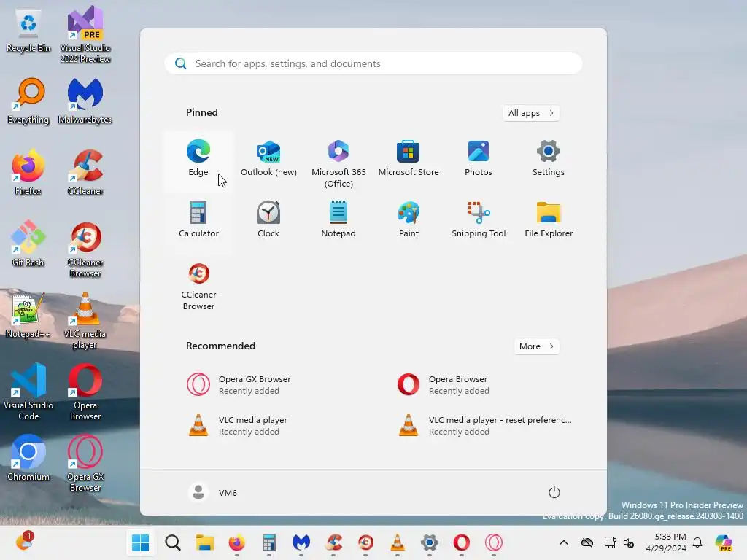The height and width of the screenshot is (560, 747).
Task: Open widgets icon with notification badge
Action: (24, 542)
